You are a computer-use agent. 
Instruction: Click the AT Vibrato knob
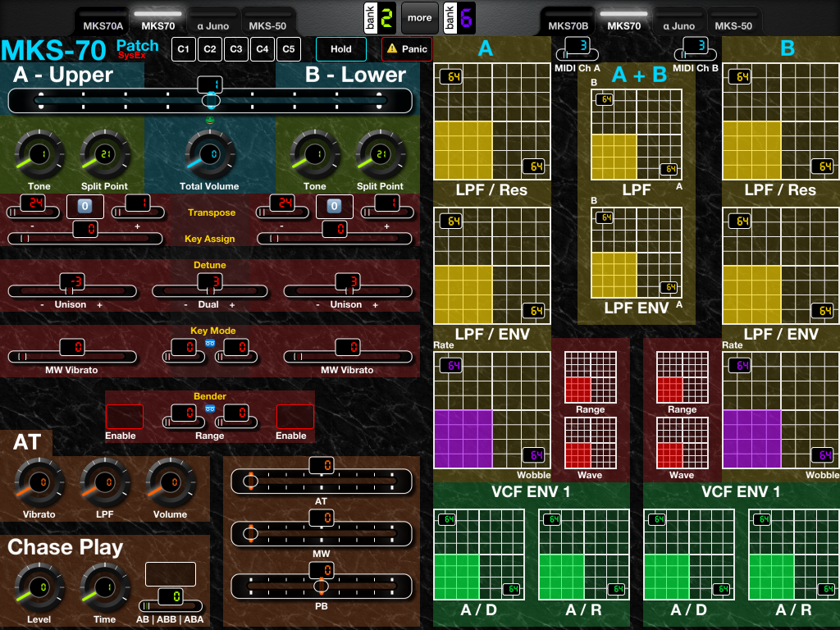39,482
